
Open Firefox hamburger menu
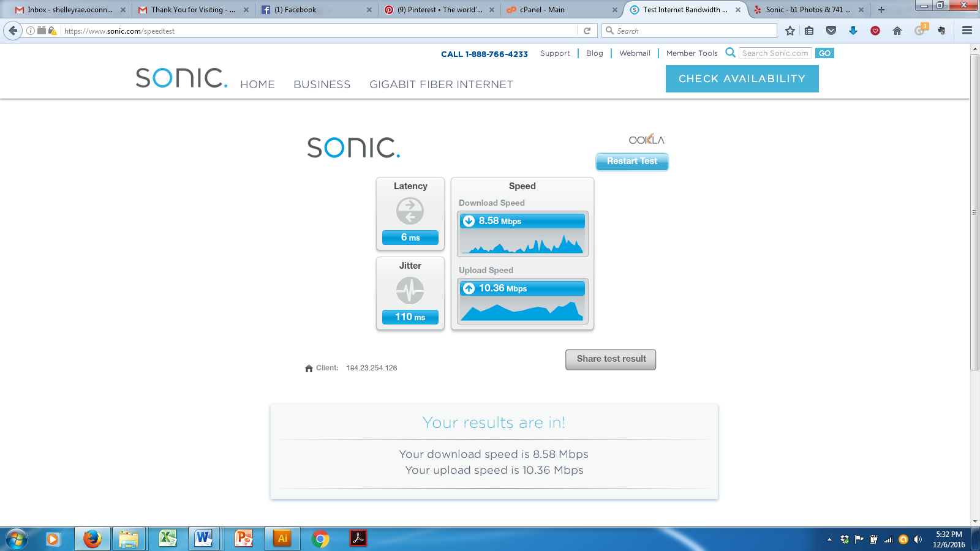tap(967, 31)
